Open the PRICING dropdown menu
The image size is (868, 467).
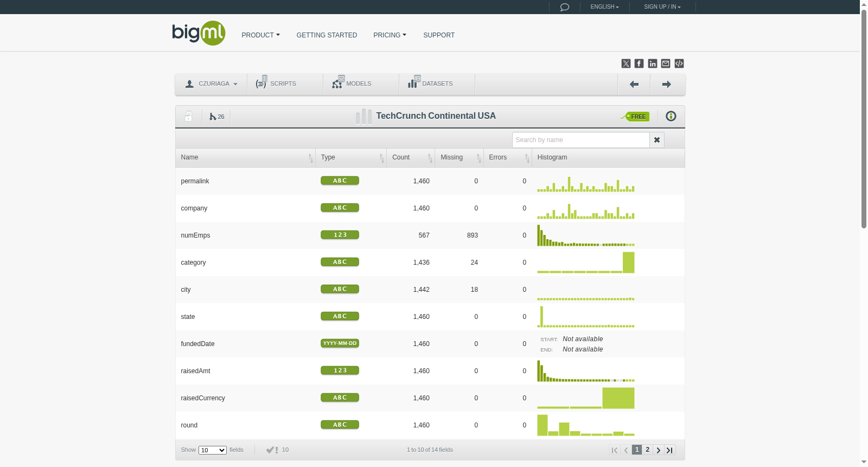390,35
